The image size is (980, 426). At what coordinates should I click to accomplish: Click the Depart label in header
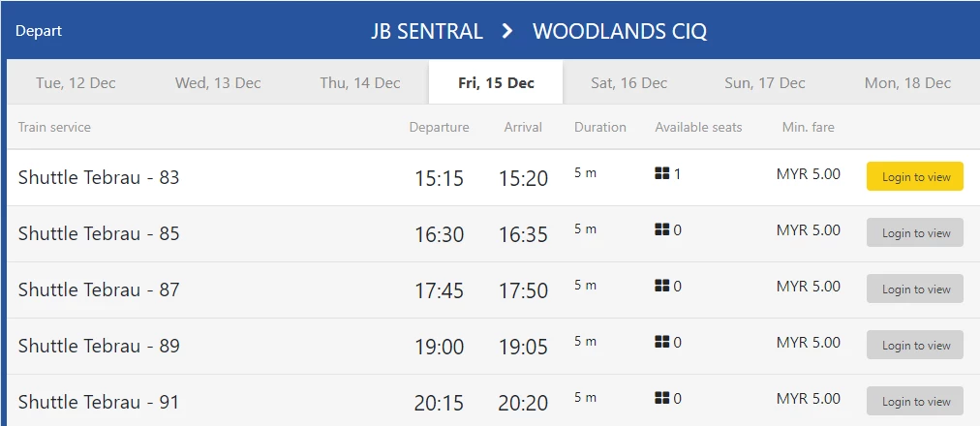[39, 31]
